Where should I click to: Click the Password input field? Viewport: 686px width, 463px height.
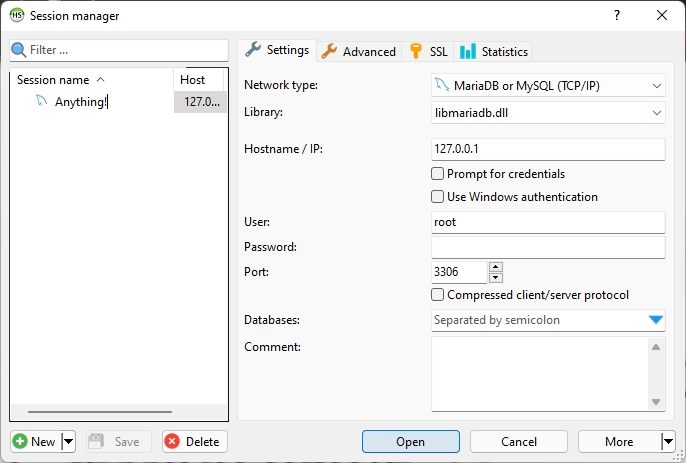click(548, 247)
